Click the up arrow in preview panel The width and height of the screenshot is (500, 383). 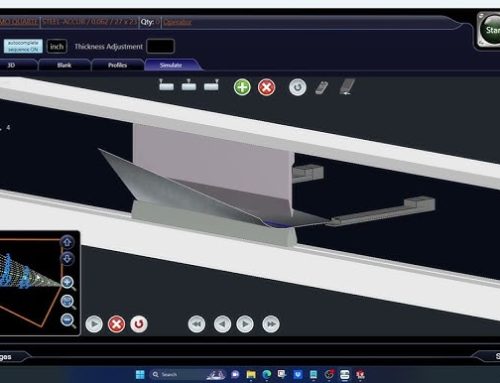pyautogui.click(x=67, y=242)
